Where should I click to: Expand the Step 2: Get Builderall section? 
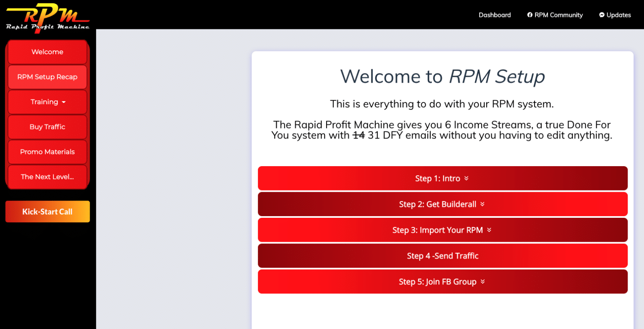(x=442, y=204)
